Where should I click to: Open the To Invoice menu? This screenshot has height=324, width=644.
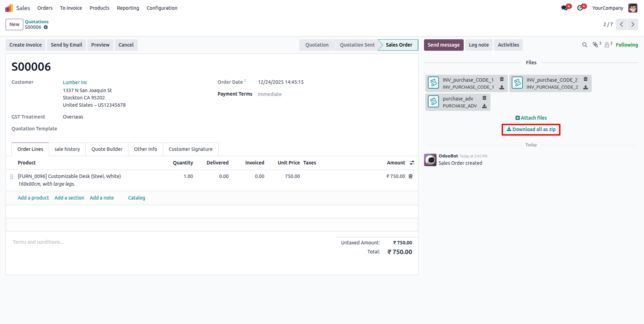[71, 8]
